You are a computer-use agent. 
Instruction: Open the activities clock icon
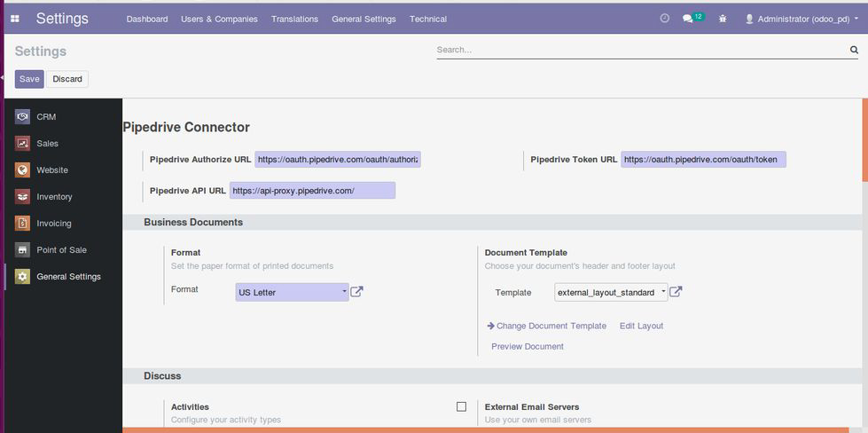click(665, 19)
